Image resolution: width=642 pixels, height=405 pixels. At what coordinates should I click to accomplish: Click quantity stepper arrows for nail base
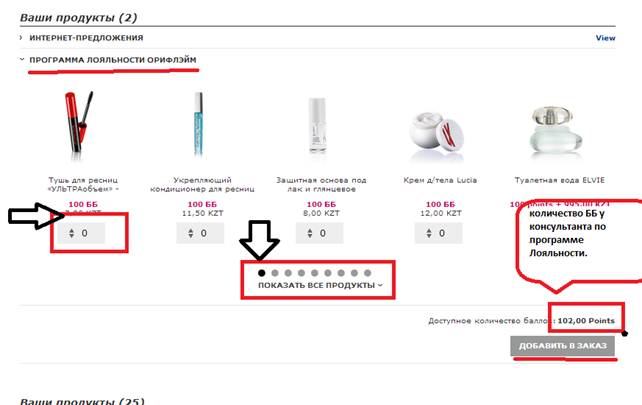(x=310, y=233)
